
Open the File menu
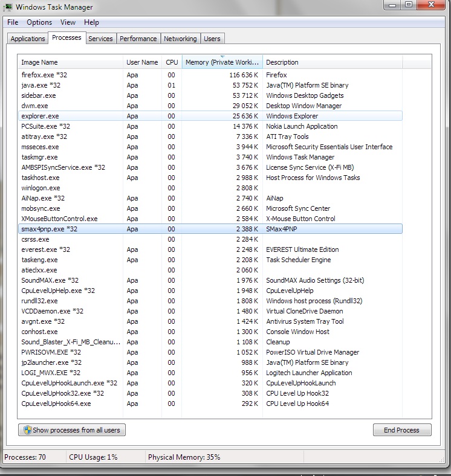pyautogui.click(x=13, y=22)
